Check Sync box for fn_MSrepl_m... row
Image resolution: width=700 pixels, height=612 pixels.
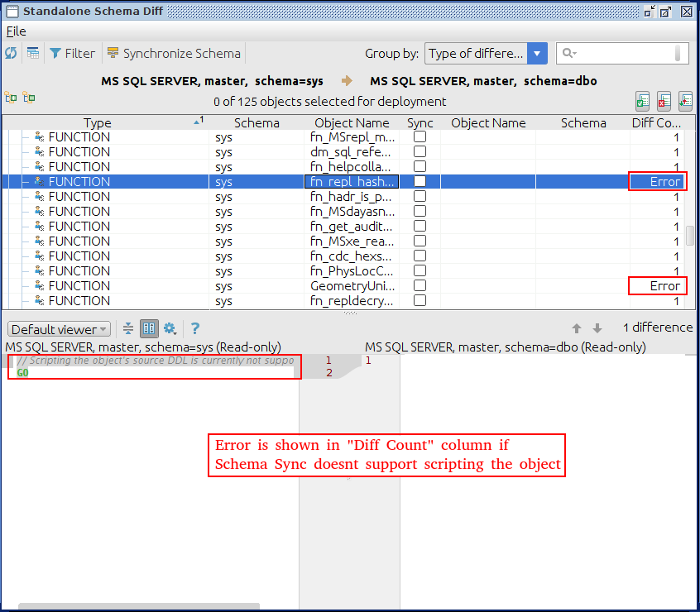tap(420, 136)
